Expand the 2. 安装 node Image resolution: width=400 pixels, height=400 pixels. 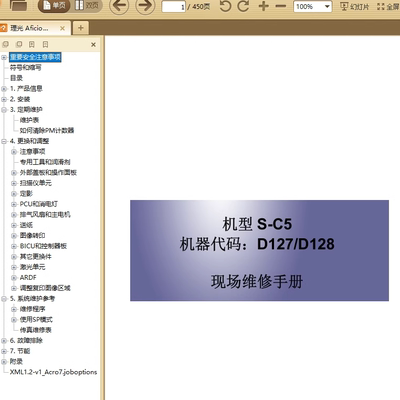4,99
